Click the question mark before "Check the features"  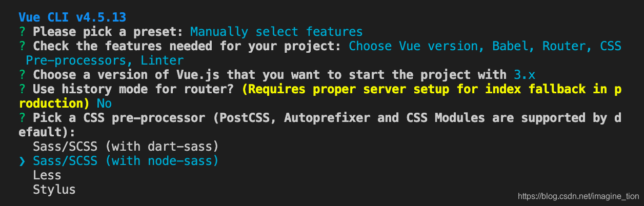[x=22, y=46]
